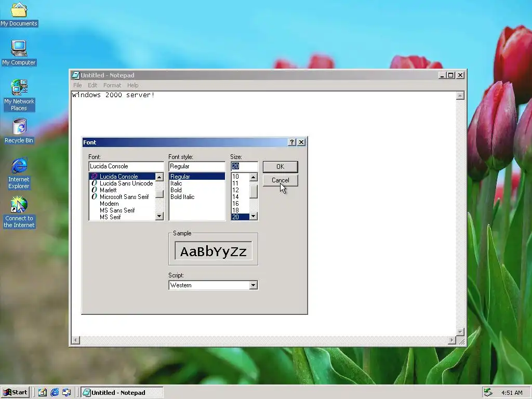The height and width of the screenshot is (399, 532).
Task: Click size list scroll down arrow
Action: [x=253, y=216]
